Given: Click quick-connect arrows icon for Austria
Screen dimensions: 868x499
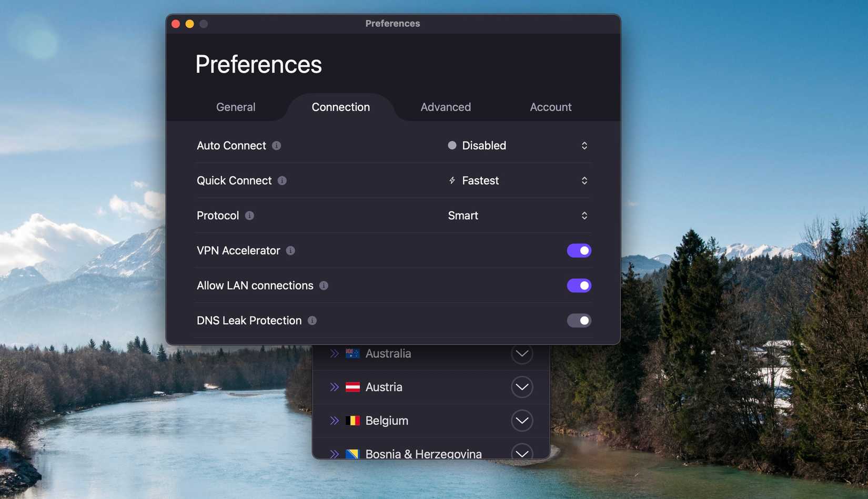Looking at the screenshot, I should coord(334,387).
